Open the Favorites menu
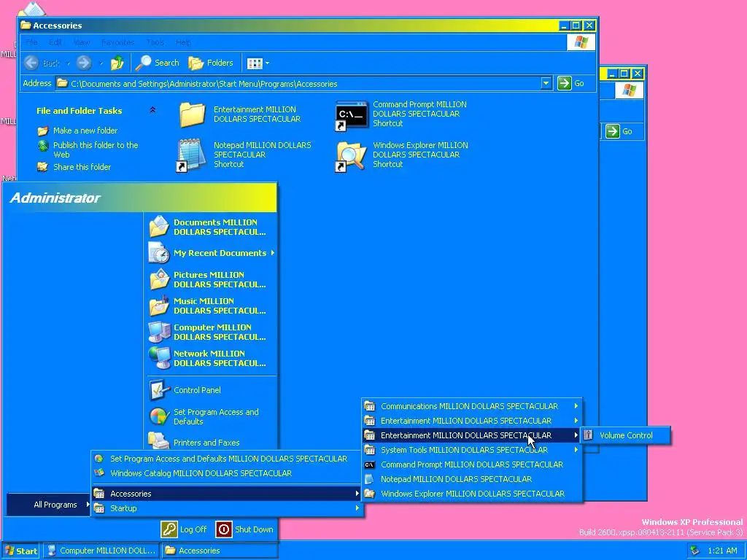Screen dimensions: 747x560 [x=117, y=42]
